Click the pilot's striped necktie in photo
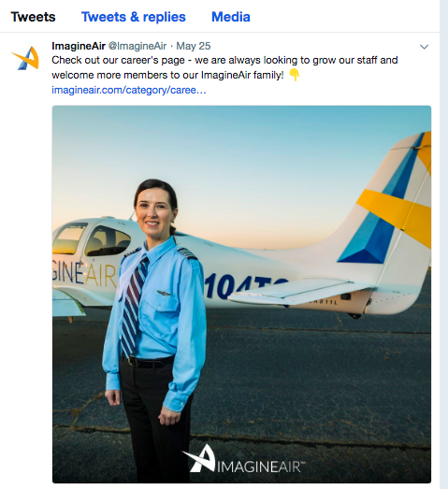Viewport: 448px width, 489px height. coord(134,308)
